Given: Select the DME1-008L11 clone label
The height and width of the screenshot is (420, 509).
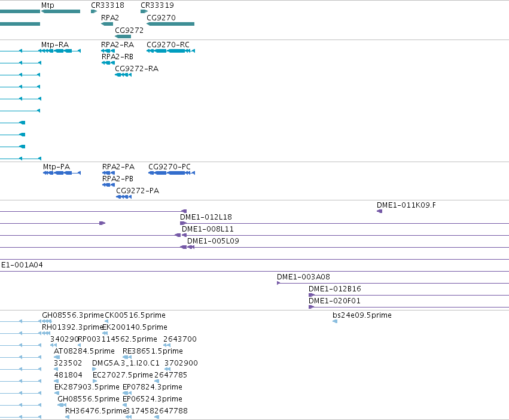Looking at the screenshot, I should point(208,229).
